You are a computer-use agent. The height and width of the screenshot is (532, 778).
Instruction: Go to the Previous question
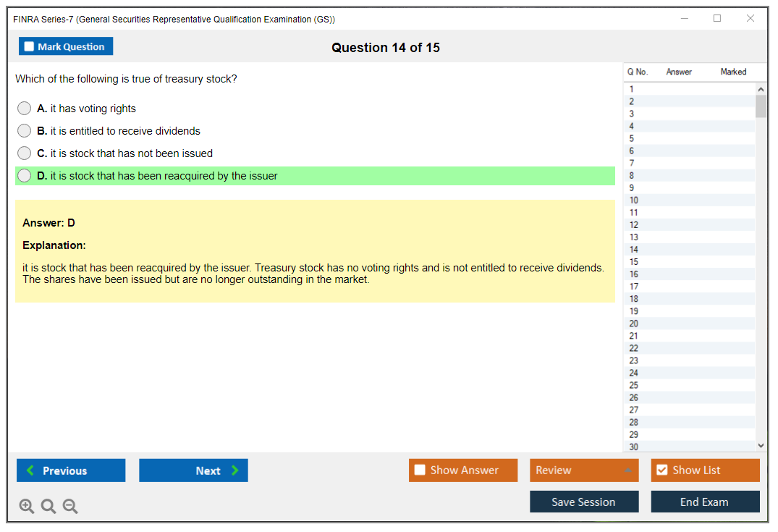tap(71, 470)
